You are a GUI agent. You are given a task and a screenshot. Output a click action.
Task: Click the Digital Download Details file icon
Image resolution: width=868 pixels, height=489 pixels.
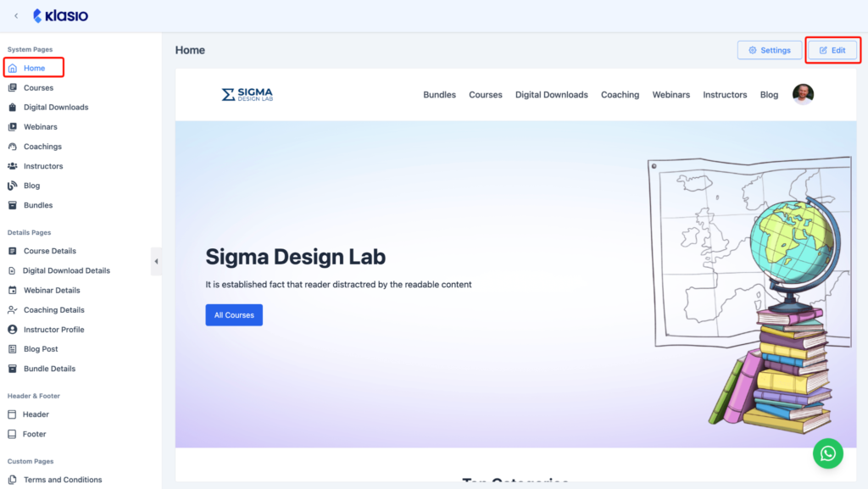tap(12, 270)
